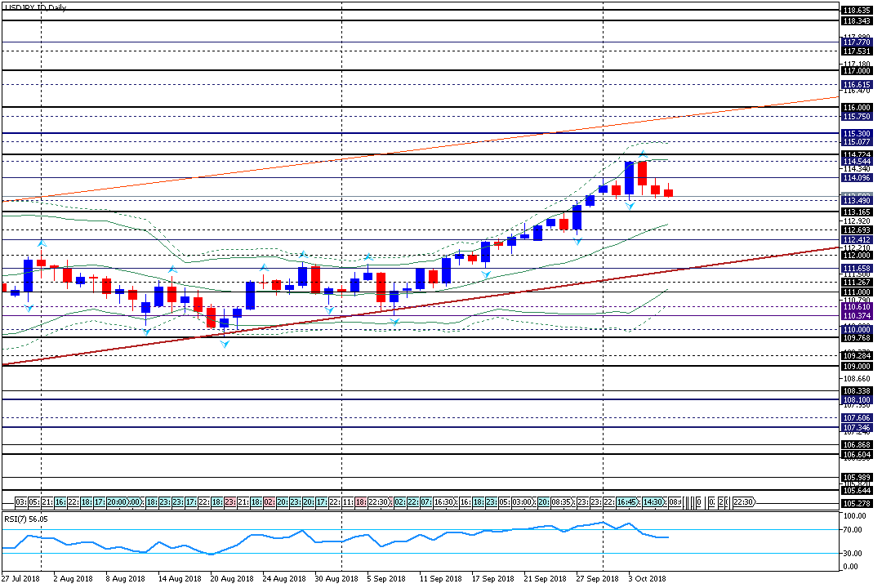Select the RSI(7) 56.05 indicator label
The width and height of the screenshot is (882, 588).
click(26, 519)
